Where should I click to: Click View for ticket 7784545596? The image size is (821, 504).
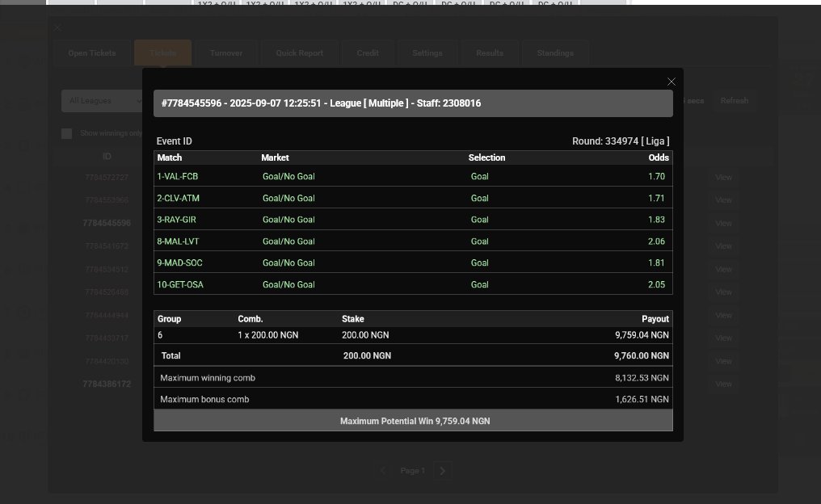(x=723, y=224)
